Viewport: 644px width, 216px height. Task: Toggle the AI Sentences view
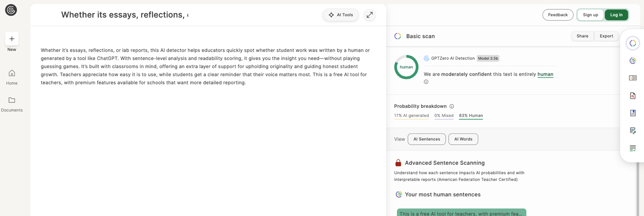[426, 139]
